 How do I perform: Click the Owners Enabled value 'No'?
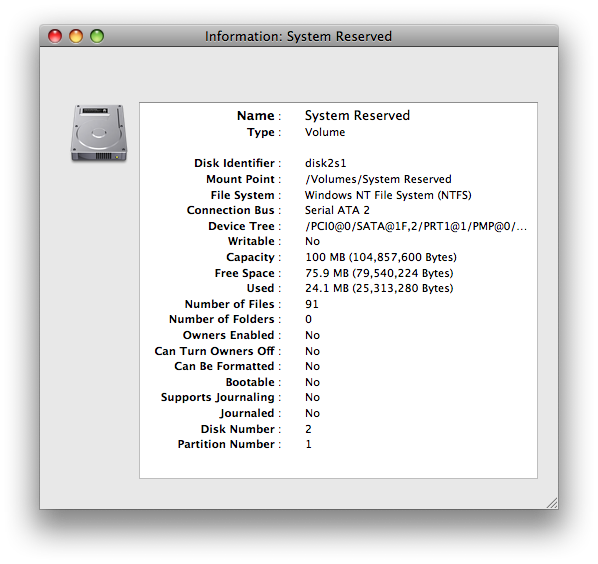pyautogui.click(x=312, y=335)
